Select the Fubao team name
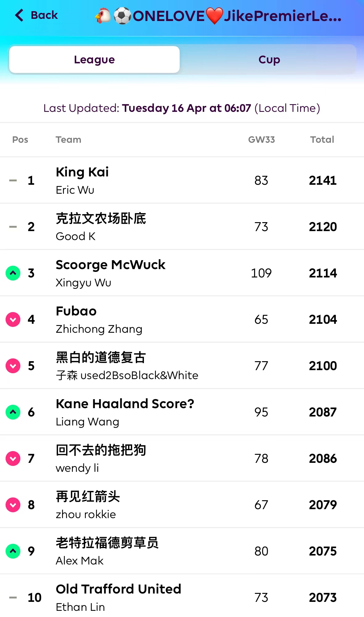 (x=76, y=311)
